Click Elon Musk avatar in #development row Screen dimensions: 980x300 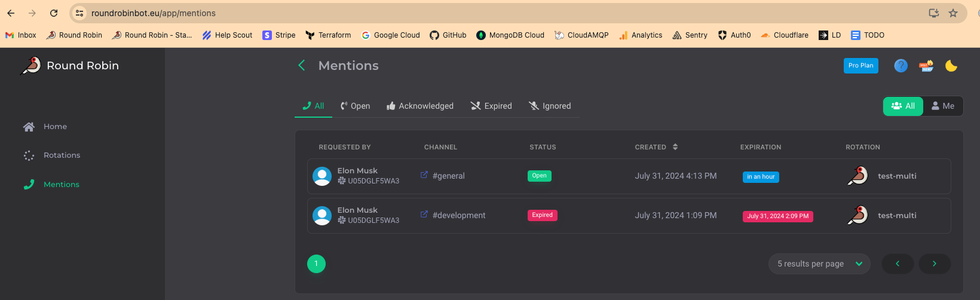pos(322,216)
